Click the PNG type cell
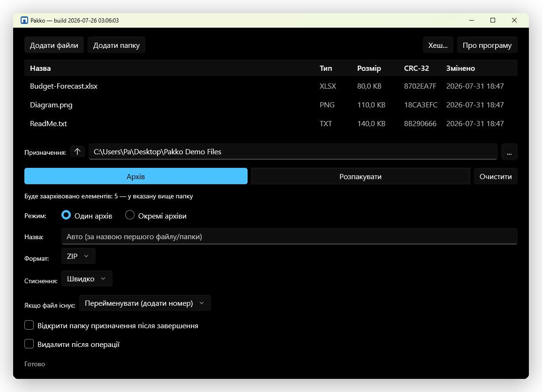The height and width of the screenshot is (392, 542). (327, 105)
